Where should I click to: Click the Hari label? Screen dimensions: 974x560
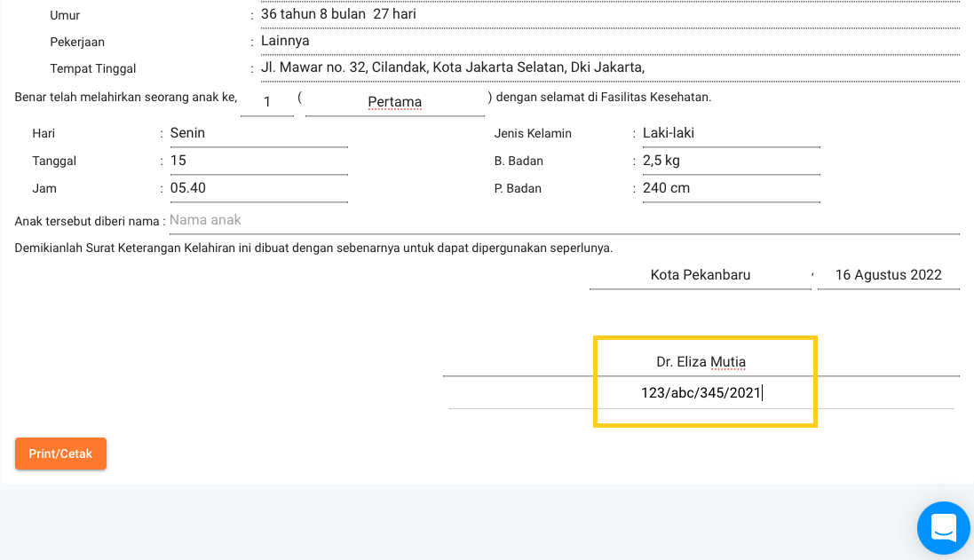coord(44,133)
